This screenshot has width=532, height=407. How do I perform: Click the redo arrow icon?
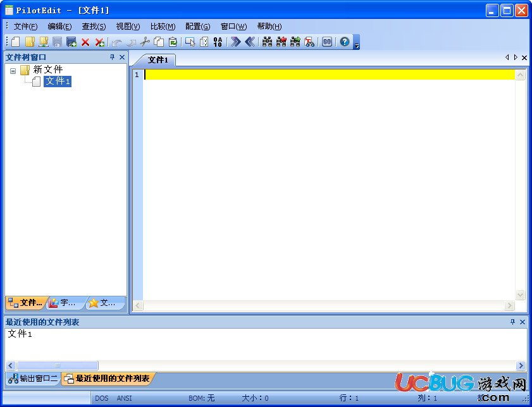pos(131,42)
